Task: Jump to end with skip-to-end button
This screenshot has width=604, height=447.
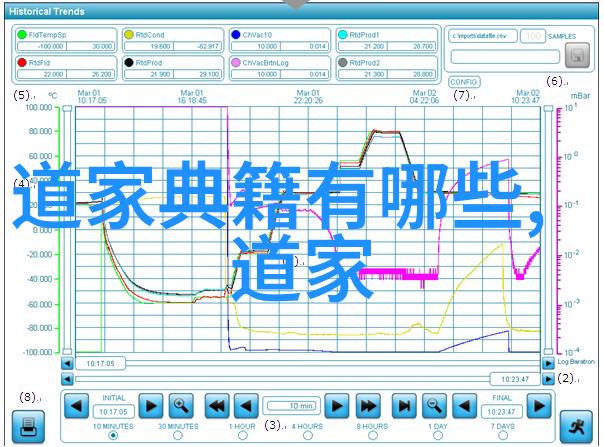Action: (404, 405)
